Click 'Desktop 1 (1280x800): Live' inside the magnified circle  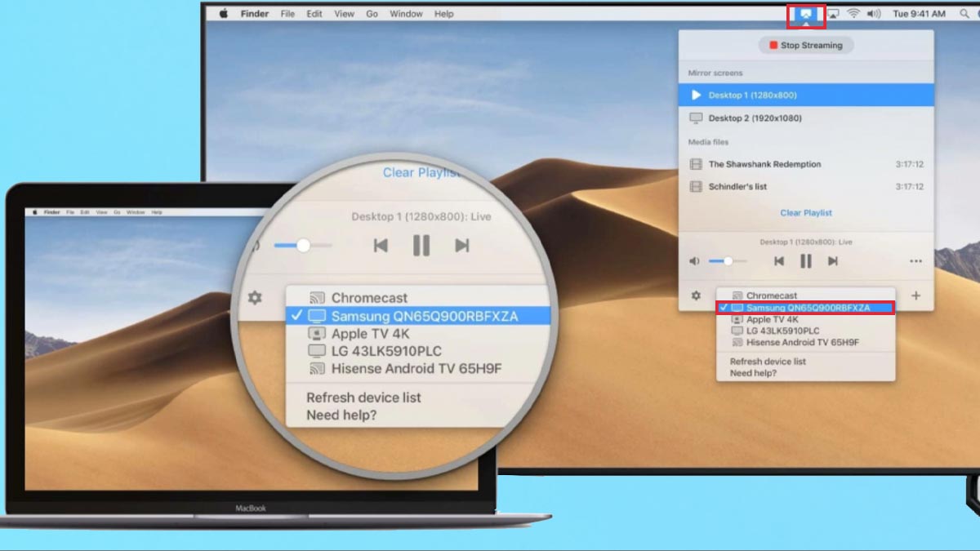421,216
